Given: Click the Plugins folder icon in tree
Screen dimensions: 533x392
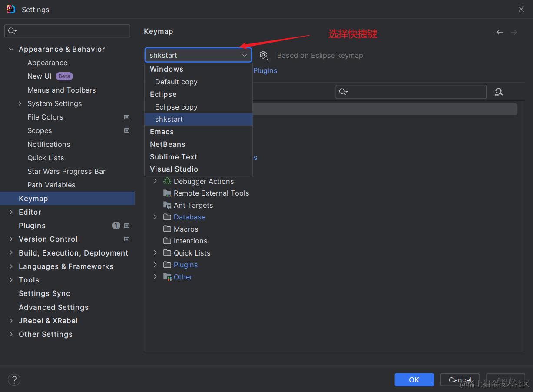Looking at the screenshot, I should 167,265.
